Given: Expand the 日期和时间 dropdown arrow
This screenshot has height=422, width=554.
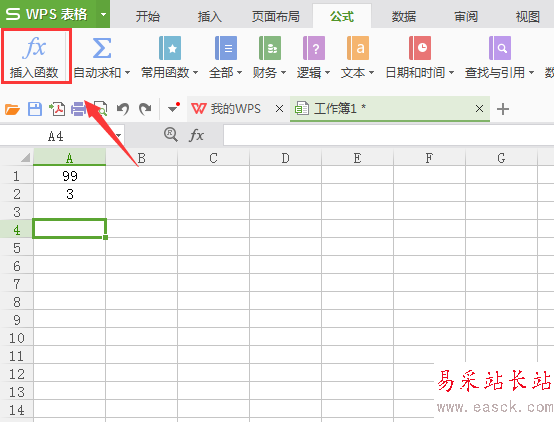Looking at the screenshot, I should (451, 73).
